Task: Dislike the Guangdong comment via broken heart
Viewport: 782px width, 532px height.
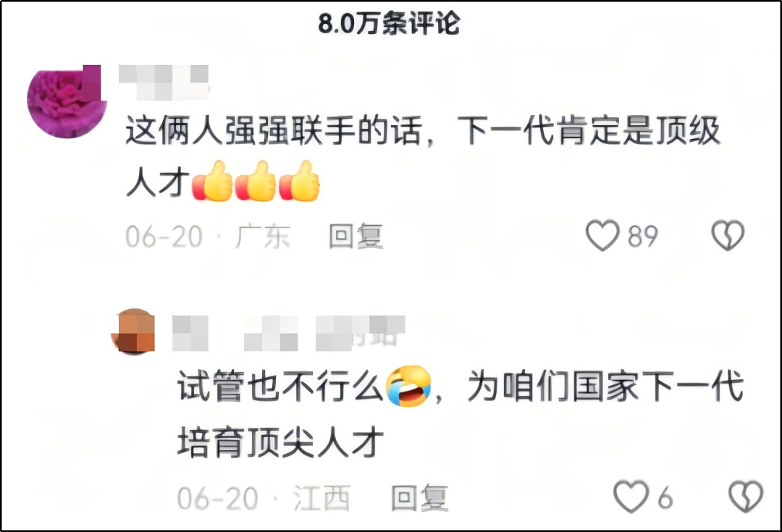Action: click(x=728, y=235)
